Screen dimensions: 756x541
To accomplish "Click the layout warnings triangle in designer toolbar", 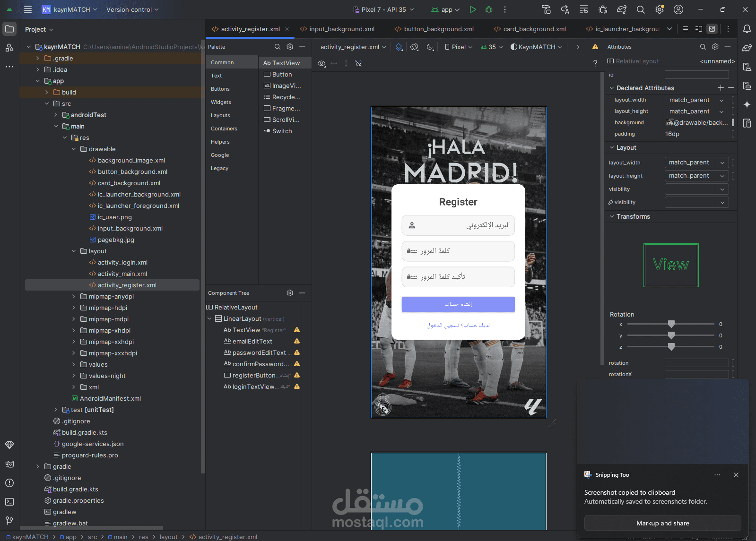I will pyautogui.click(x=595, y=47).
